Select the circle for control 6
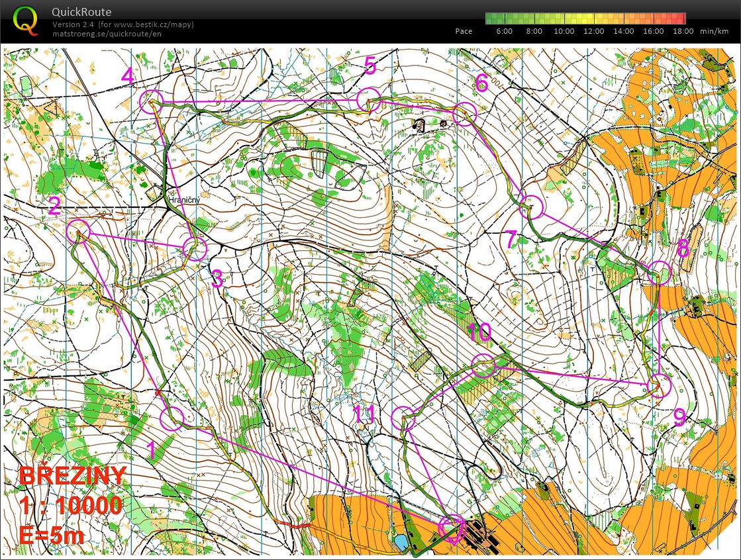 465,114
